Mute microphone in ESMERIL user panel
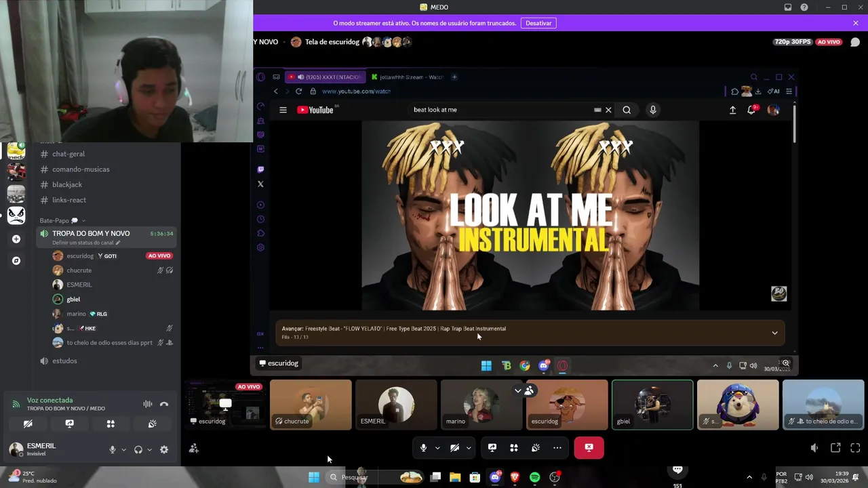The width and height of the screenshot is (868, 488). pyautogui.click(x=113, y=449)
